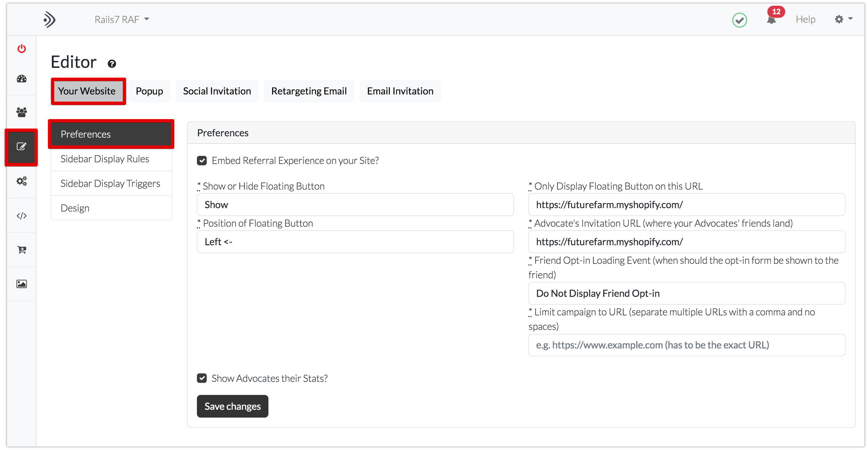This screenshot has height=450, width=868.
Task: Click the shopping cart icon in sidebar
Action: (22, 250)
